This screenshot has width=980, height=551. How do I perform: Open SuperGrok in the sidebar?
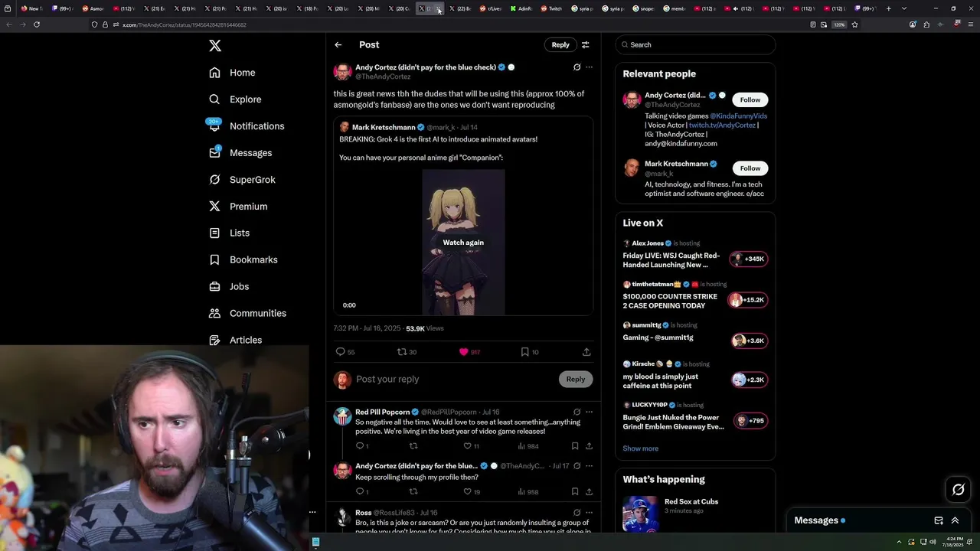[x=241, y=180]
